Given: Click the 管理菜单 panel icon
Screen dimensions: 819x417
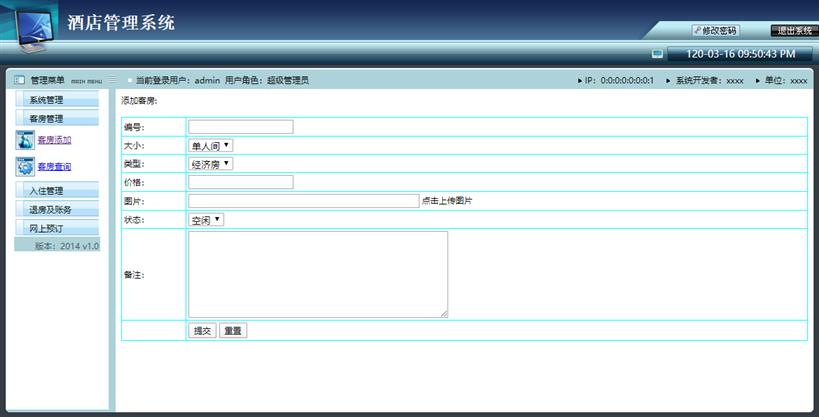Looking at the screenshot, I should tap(19, 80).
